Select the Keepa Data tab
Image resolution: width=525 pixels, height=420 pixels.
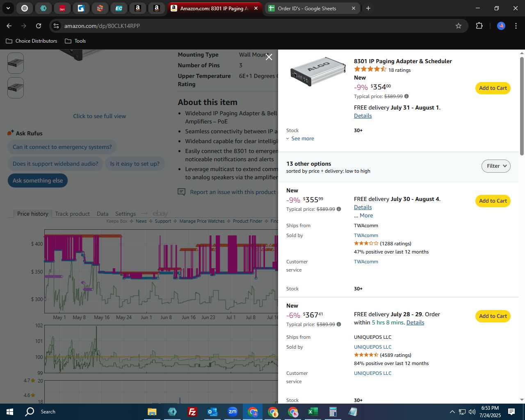pos(103,214)
